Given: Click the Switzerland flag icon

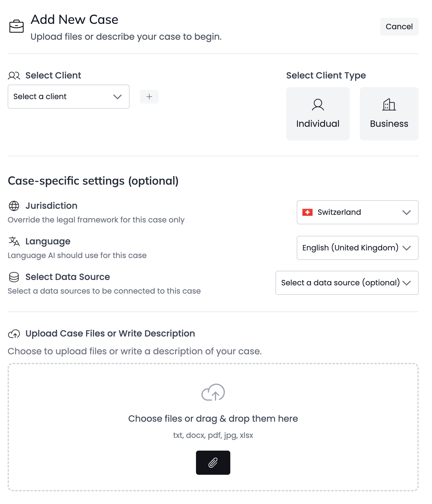Looking at the screenshot, I should [x=307, y=212].
